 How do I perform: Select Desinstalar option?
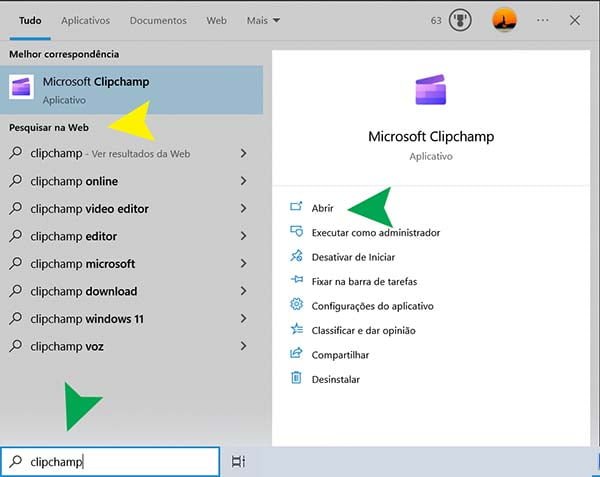[336, 379]
